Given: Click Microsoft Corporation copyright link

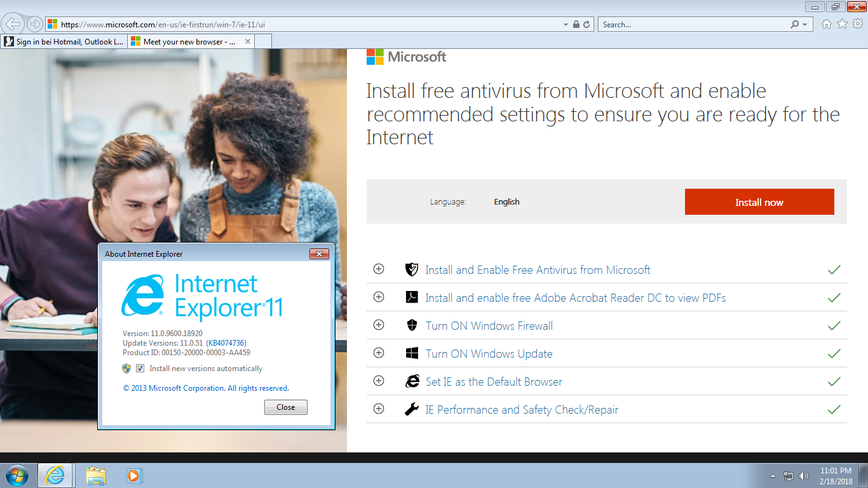Looking at the screenshot, I should pyautogui.click(x=206, y=388).
